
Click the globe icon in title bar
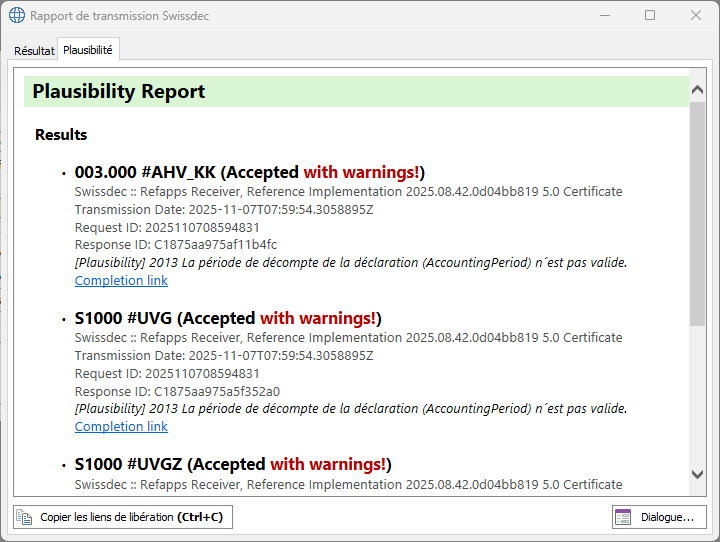click(x=16, y=16)
